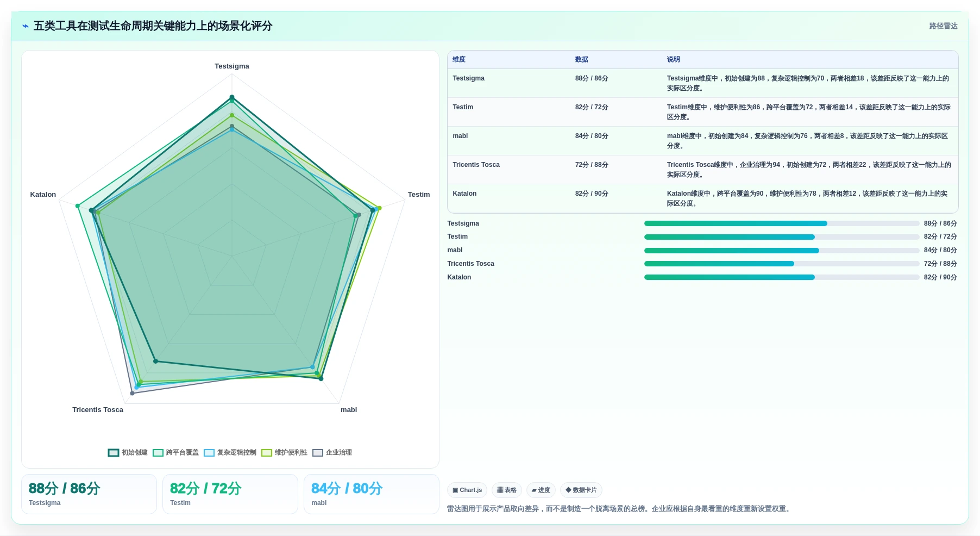Click the Testsigma description text in table

[x=808, y=83]
